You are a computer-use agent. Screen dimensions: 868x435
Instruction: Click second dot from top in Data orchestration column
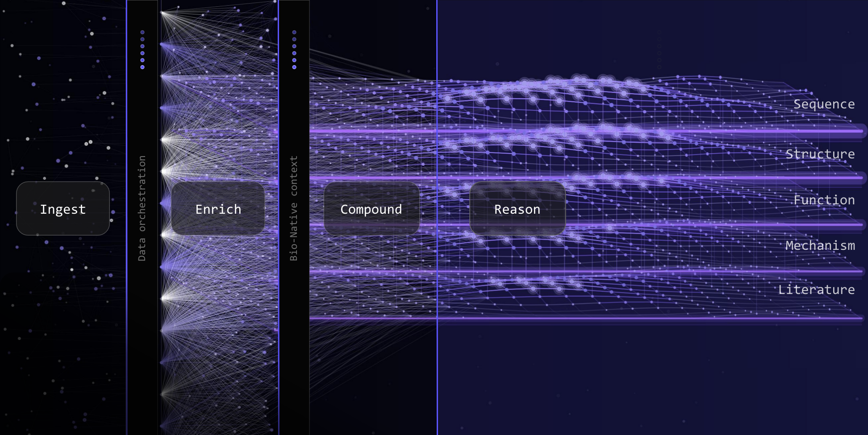pyautogui.click(x=142, y=39)
